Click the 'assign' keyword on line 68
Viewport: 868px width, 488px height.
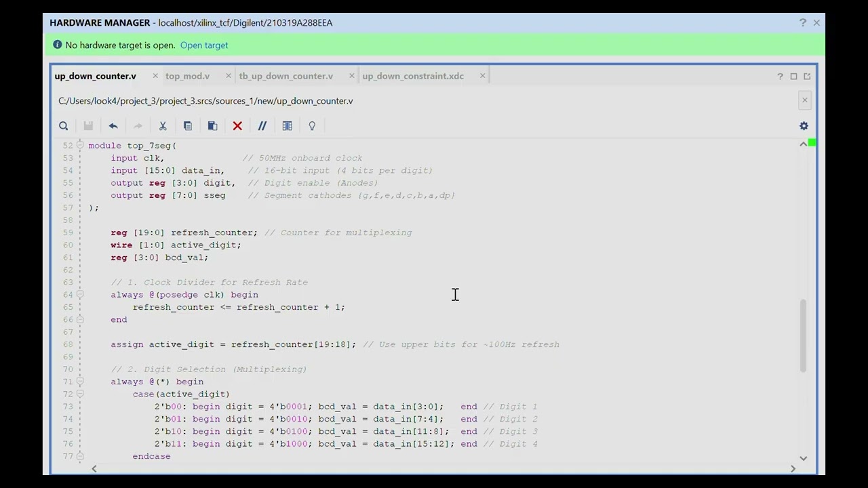127,344
